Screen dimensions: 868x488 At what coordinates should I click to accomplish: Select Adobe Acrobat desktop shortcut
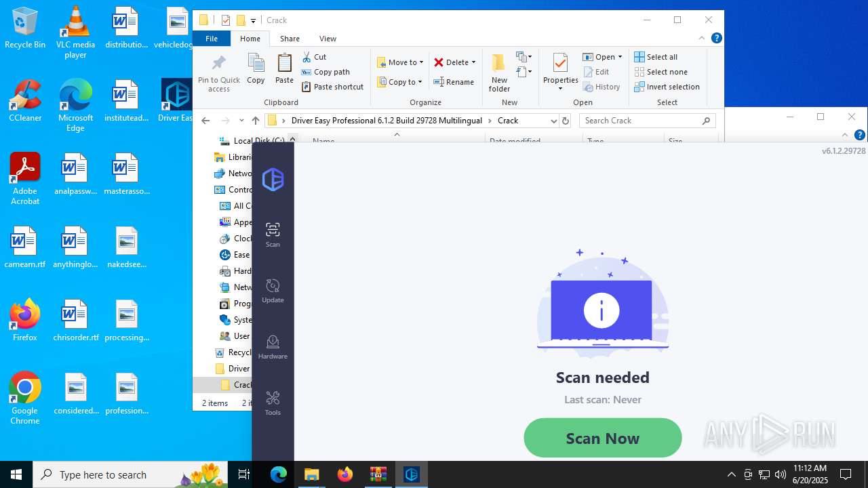pos(25,179)
